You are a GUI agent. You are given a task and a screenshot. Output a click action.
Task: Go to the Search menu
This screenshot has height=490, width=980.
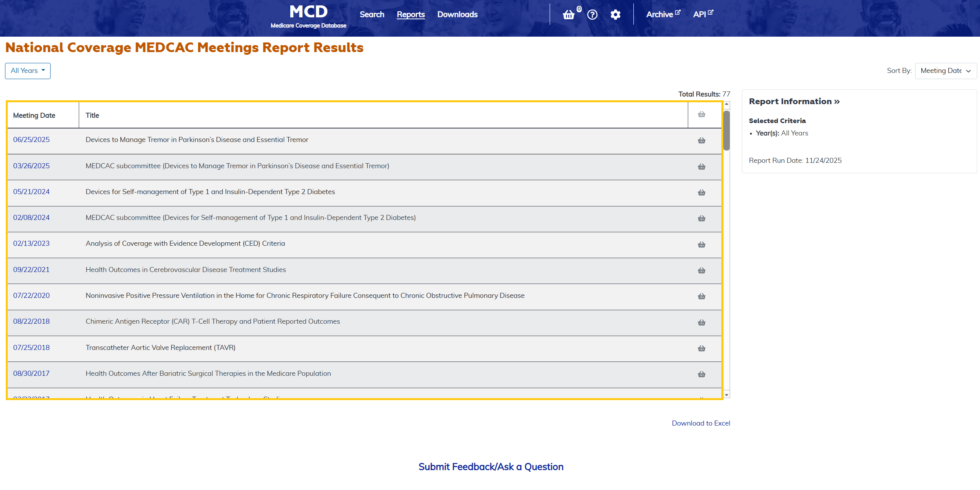[x=372, y=15]
